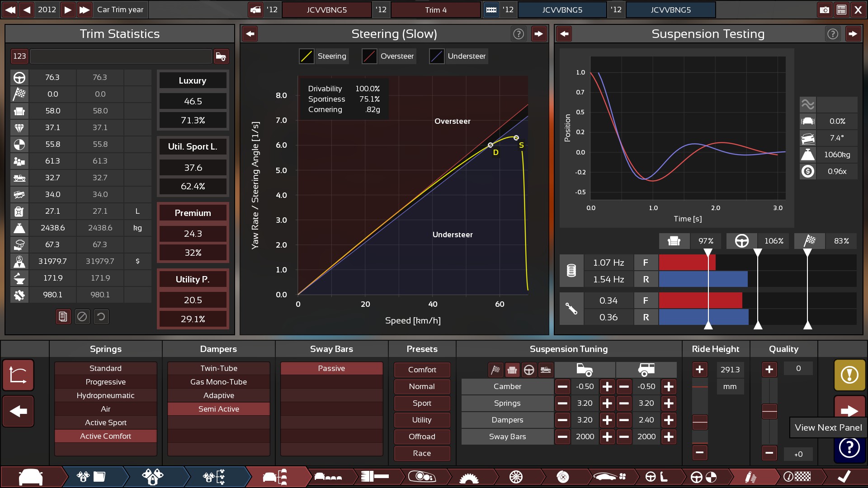Open the wheels tab in bottom bar
This screenshot has height=488, width=868.
(x=516, y=477)
